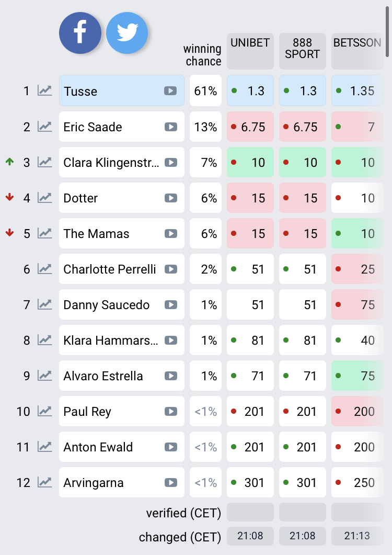Click Unibet odds 6.75 for Eric Saade
This screenshot has height=555, width=392.
click(250, 127)
